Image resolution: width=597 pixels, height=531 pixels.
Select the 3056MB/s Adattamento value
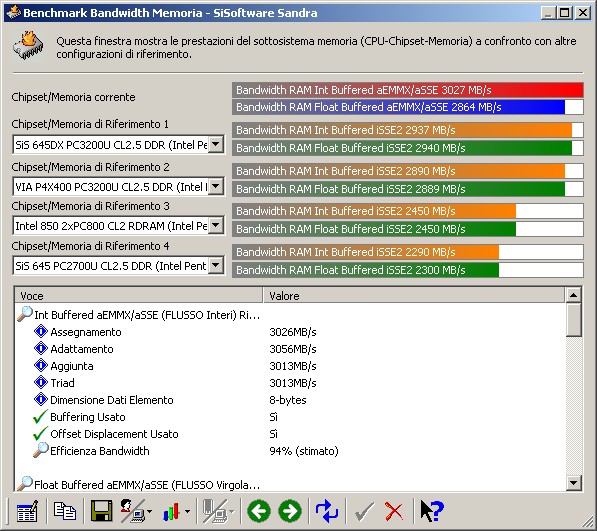[x=292, y=349]
